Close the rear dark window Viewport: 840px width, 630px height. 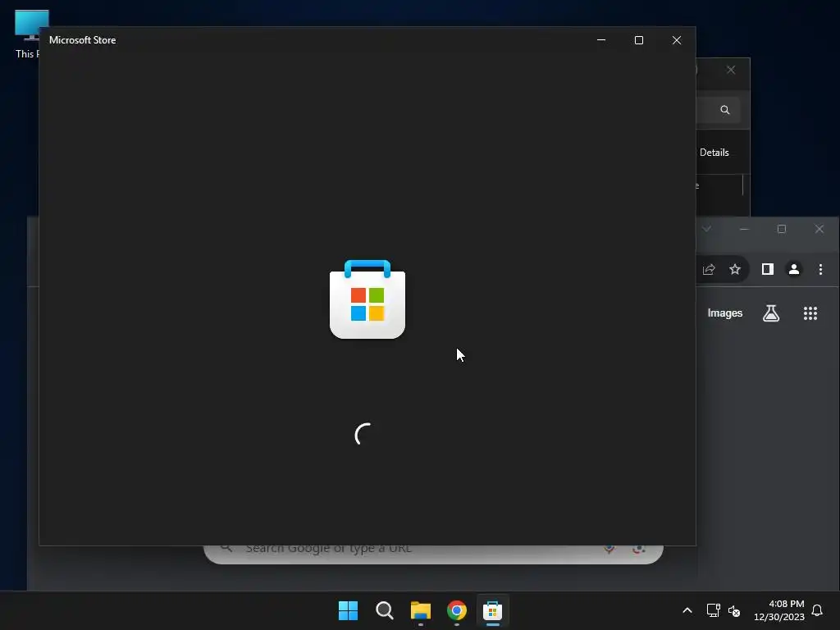[x=731, y=70]
